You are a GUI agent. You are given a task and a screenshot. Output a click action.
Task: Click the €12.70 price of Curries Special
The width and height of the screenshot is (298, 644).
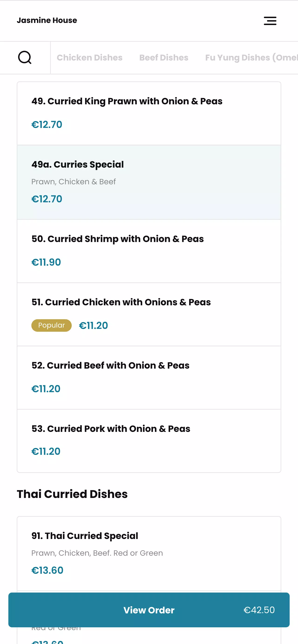(x=47, y=199)
